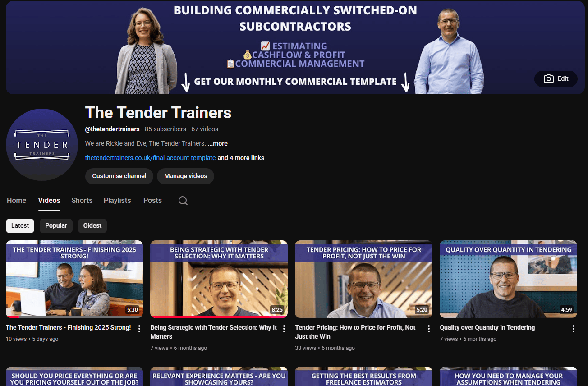588x386 pixels.
Task: Open the Playlists tab
Action: tap(117, 200)
